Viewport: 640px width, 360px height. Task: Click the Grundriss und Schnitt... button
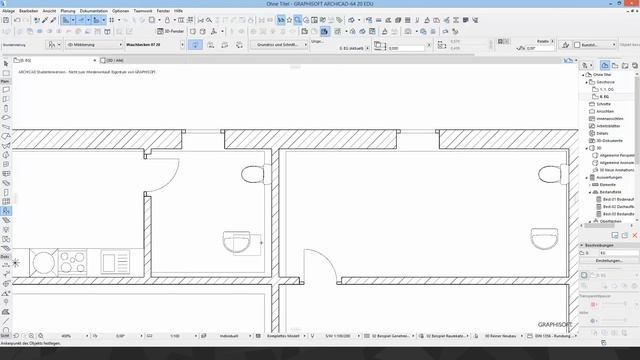pyautogui.click(x=279, y=44)
